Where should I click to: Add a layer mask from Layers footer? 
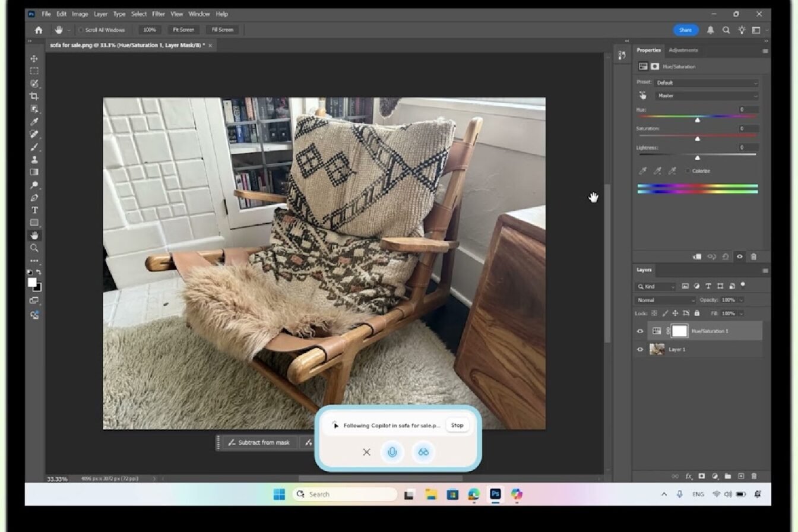point(701,476)
